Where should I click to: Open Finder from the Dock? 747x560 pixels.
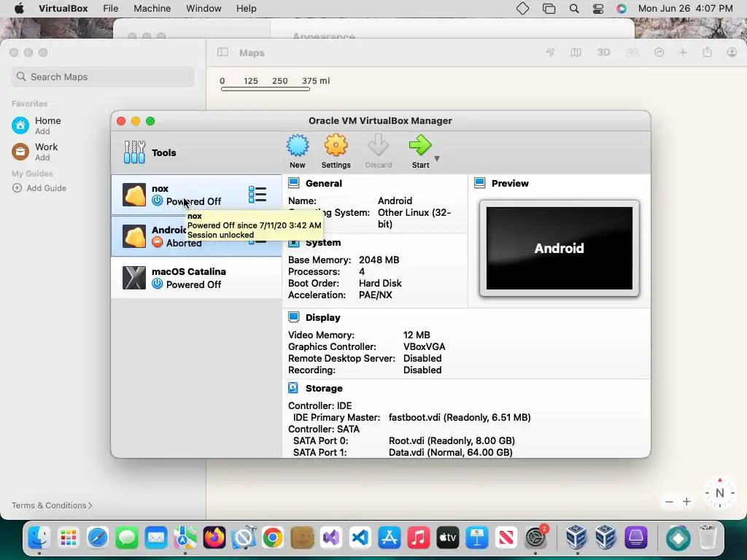click(x=39, y=537)
